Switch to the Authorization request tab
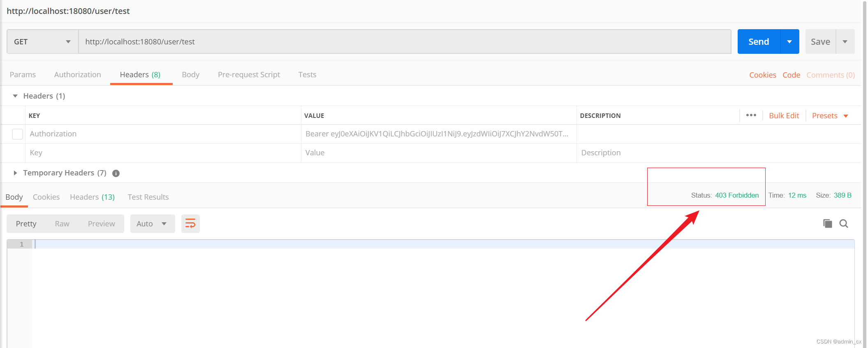The width and height of the screenshot is (868, 348). coord(77,75)
